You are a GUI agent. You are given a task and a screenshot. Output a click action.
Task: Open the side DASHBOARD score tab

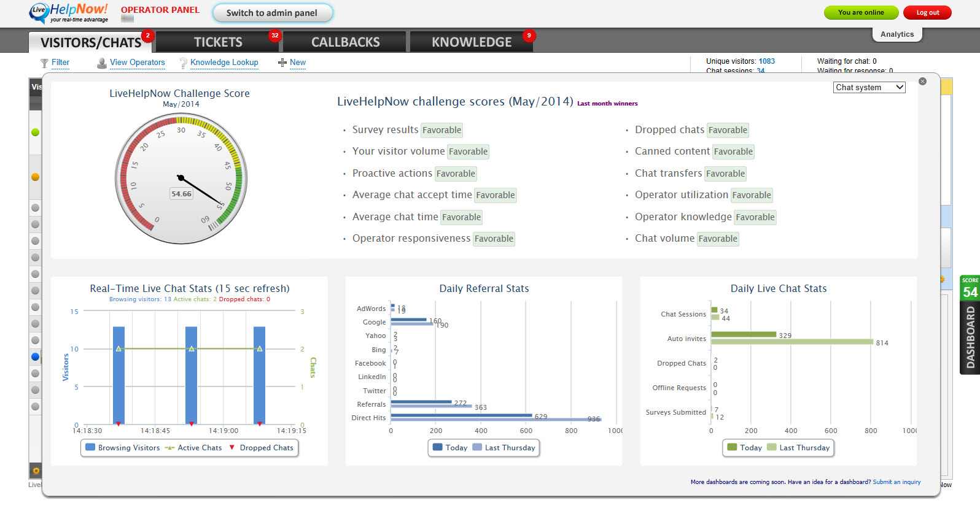[970, 325]
